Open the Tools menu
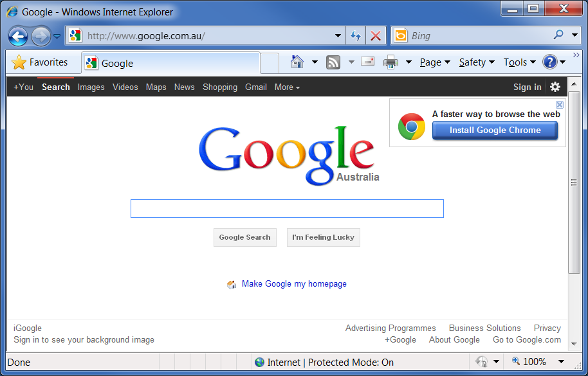The image size is (588, 376). pyautogui.click(x=519, y=62)
